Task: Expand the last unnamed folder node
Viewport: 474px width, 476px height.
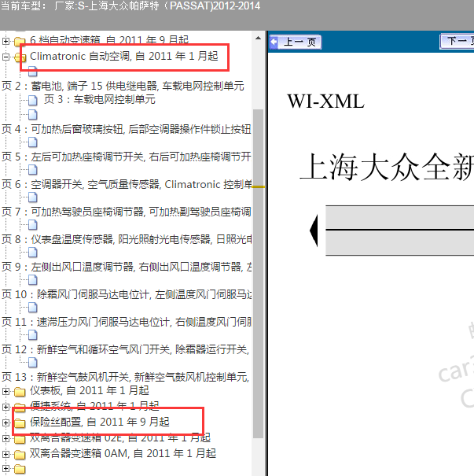Action: click(6, 469)
